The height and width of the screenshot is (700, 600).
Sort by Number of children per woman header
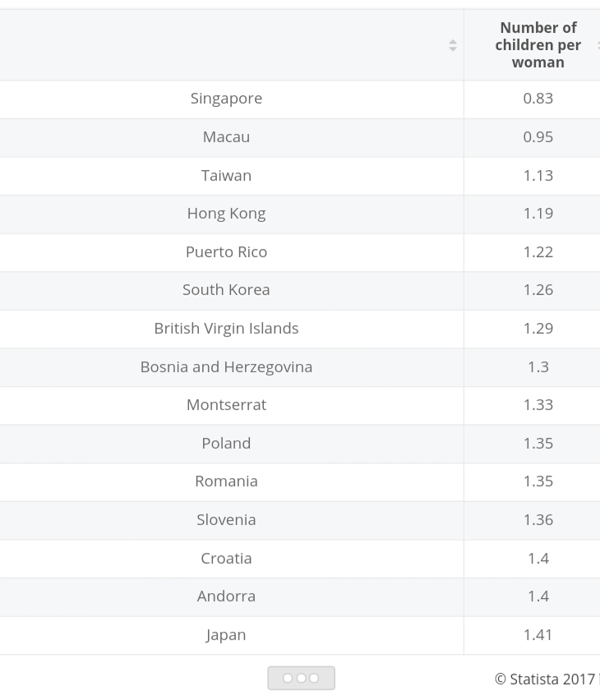click(538, 45)
